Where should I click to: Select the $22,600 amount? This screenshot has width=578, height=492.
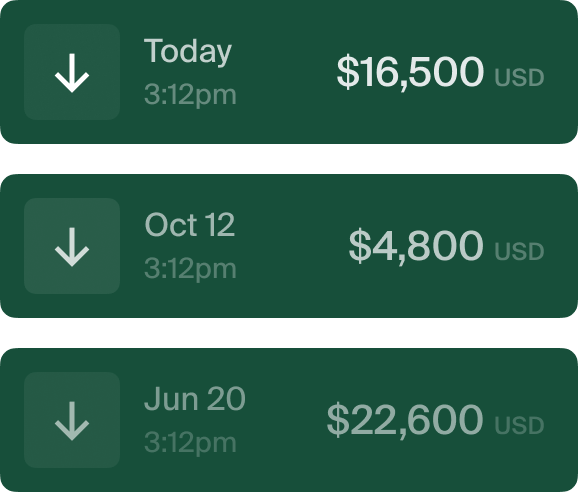pos(405,419)
